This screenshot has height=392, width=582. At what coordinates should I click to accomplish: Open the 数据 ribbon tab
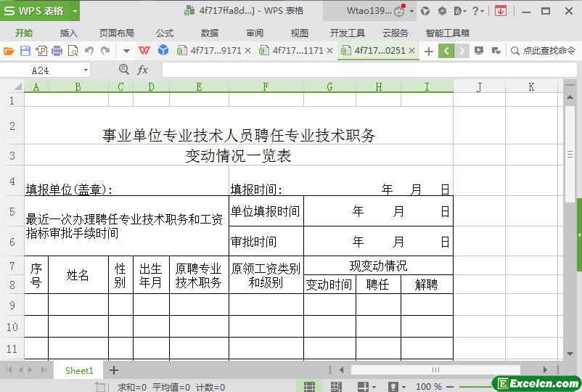[210, 33]
